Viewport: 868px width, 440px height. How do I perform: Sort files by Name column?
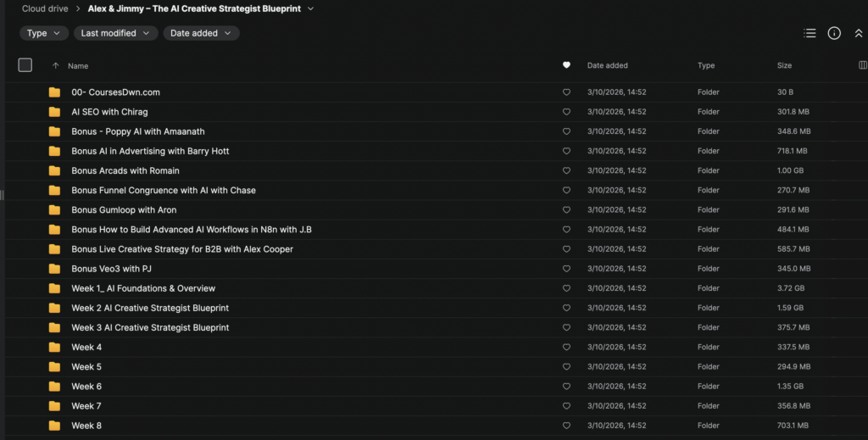[78, 66]
